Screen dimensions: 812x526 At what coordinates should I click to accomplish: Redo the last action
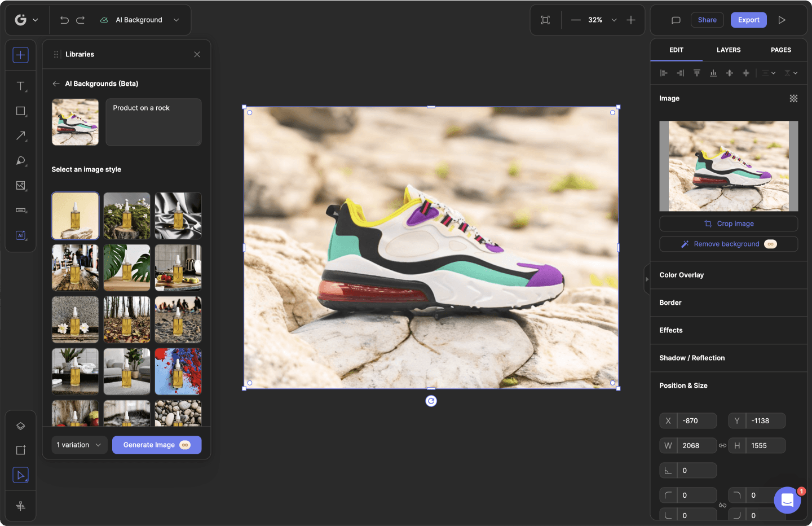(x=81, y=20)
